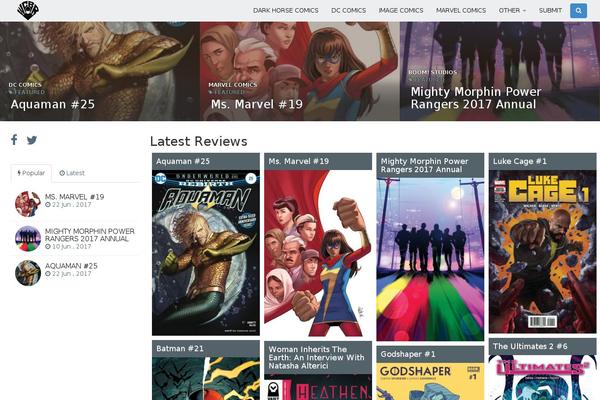
Task: Open Mighty Morphin Power Rangers review card title
Action: pyautogui.click(x=424, y=165)
